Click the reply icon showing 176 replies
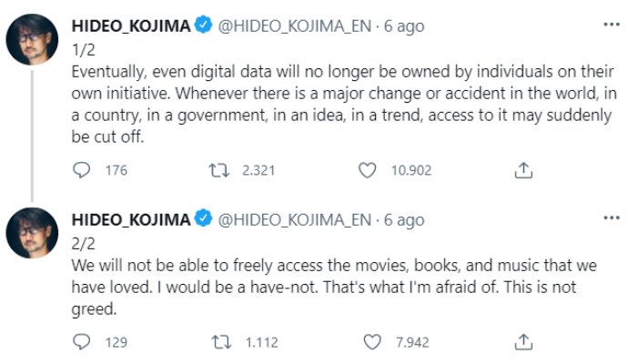This screenshot has height=364, width=637. [x=81, y=170]
